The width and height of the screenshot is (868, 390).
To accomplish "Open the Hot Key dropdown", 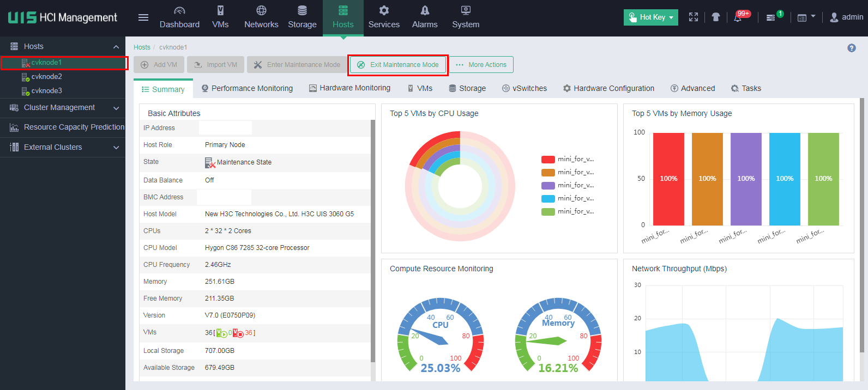I will coord(651,17).
